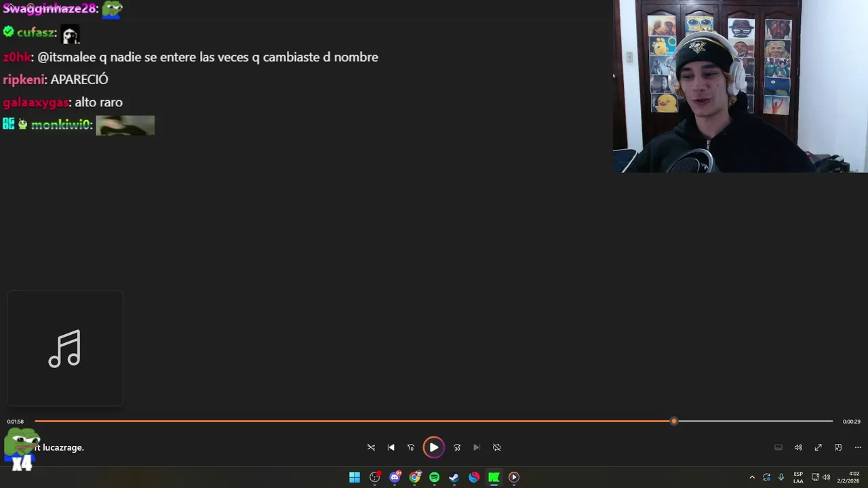Open the Windows Start menu
868x488 pixels.
point(355,477)
